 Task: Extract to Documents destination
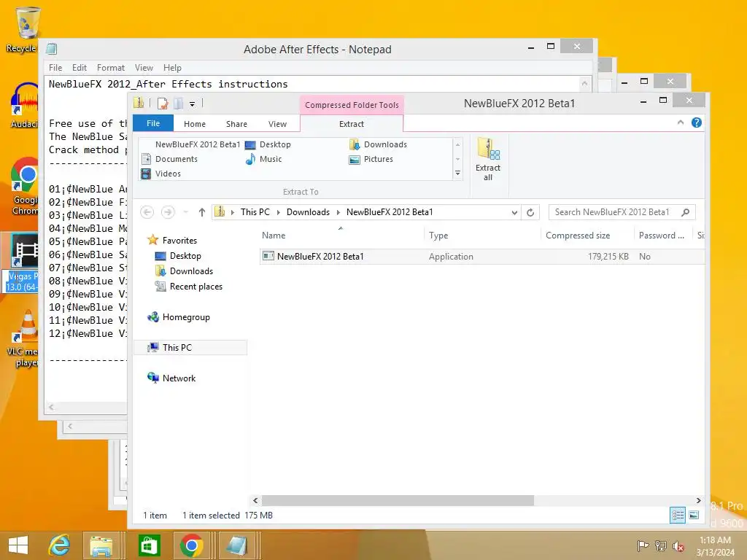169,159
